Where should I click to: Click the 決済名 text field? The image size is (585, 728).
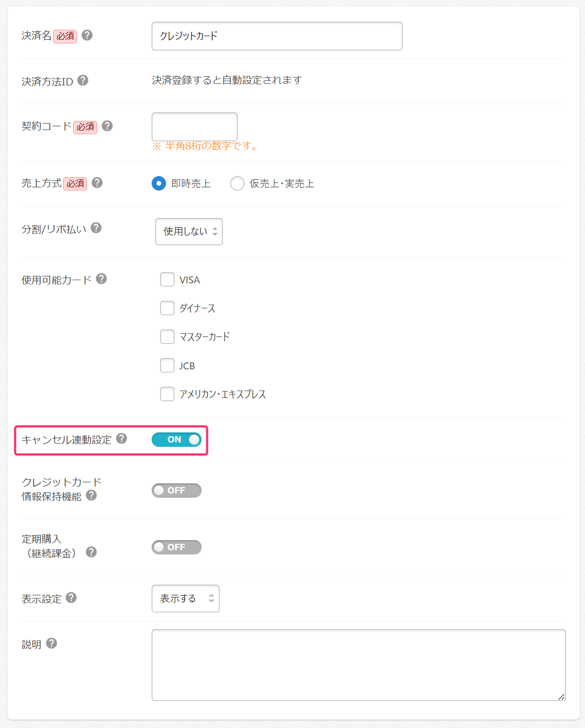(277, 36)
